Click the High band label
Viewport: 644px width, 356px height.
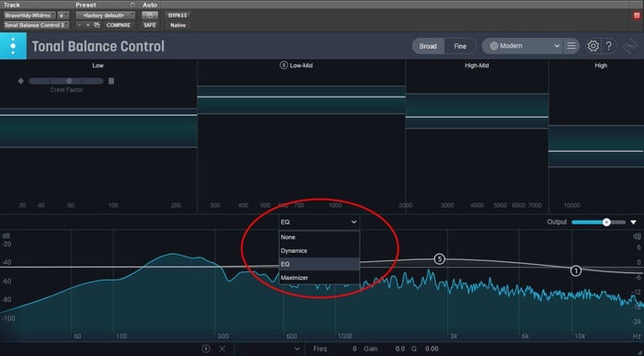coord(601,65)
